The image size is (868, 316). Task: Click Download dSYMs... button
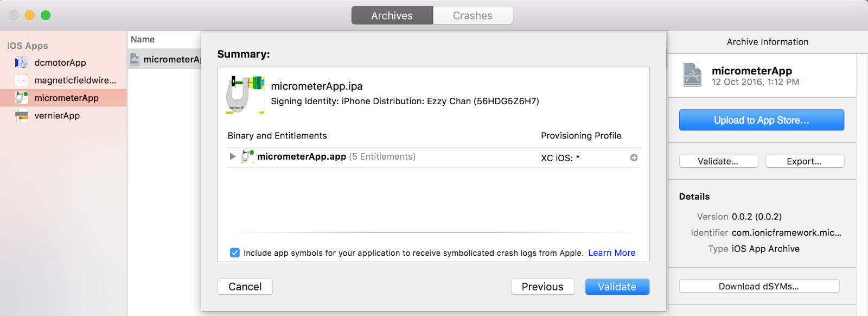click(758, 286)
